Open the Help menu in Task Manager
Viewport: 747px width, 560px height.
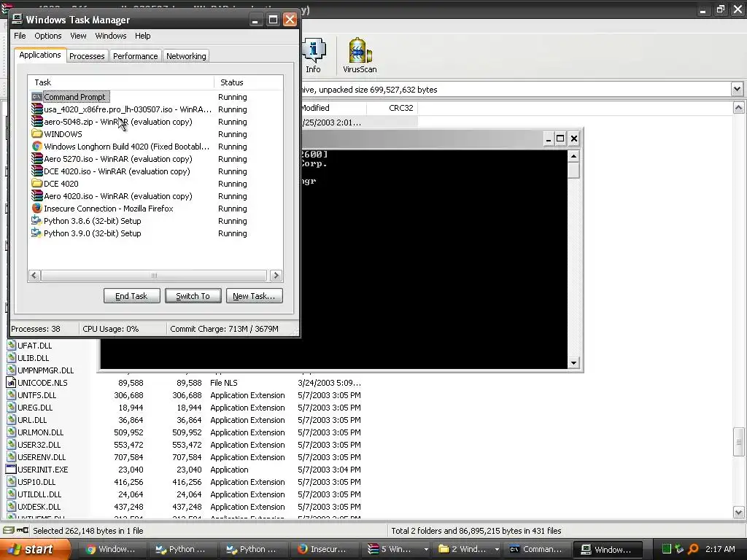click(142, 36)
